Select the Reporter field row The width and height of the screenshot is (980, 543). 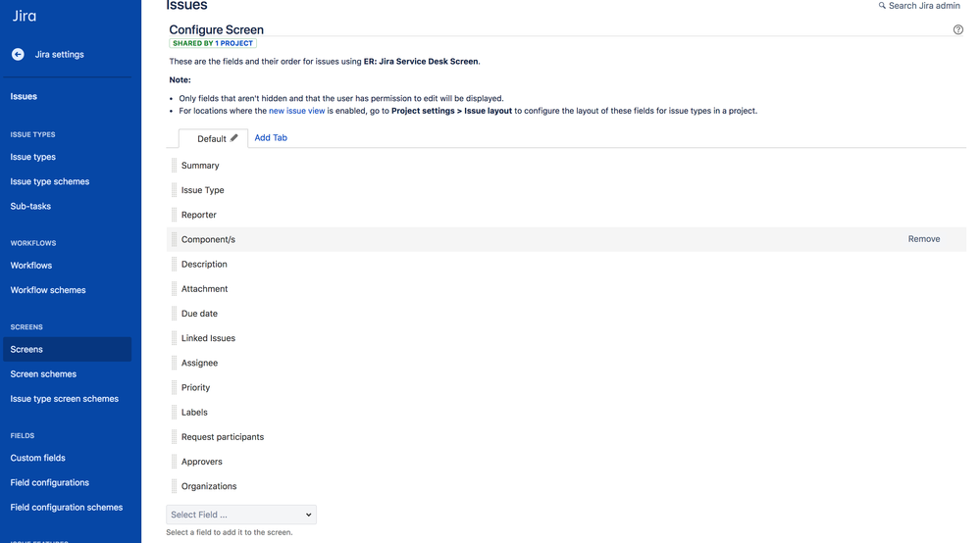pos(566,215)
